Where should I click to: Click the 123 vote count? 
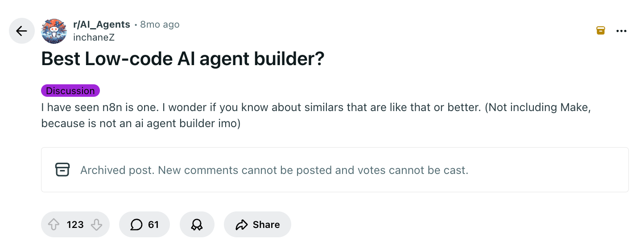tap(75, 224)
